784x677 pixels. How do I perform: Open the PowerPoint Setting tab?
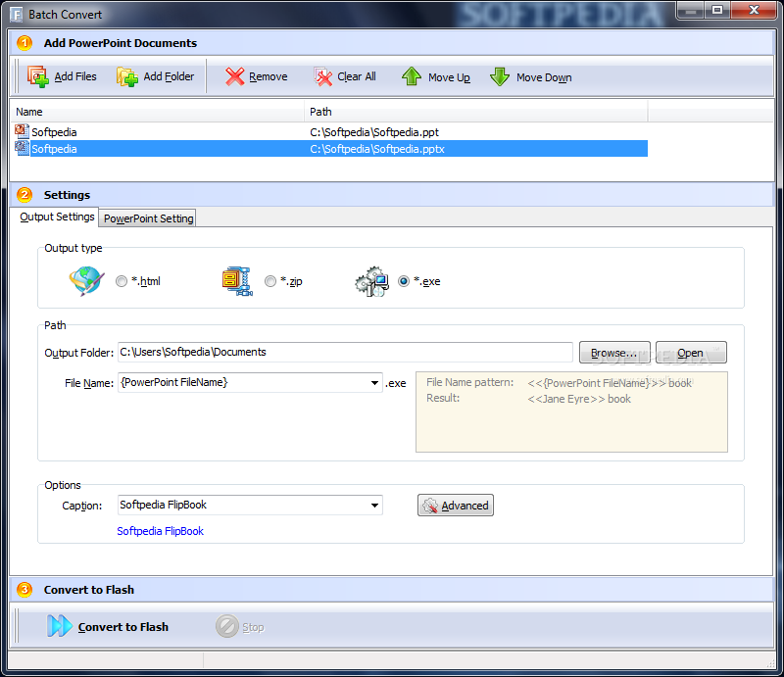point(149,218)
